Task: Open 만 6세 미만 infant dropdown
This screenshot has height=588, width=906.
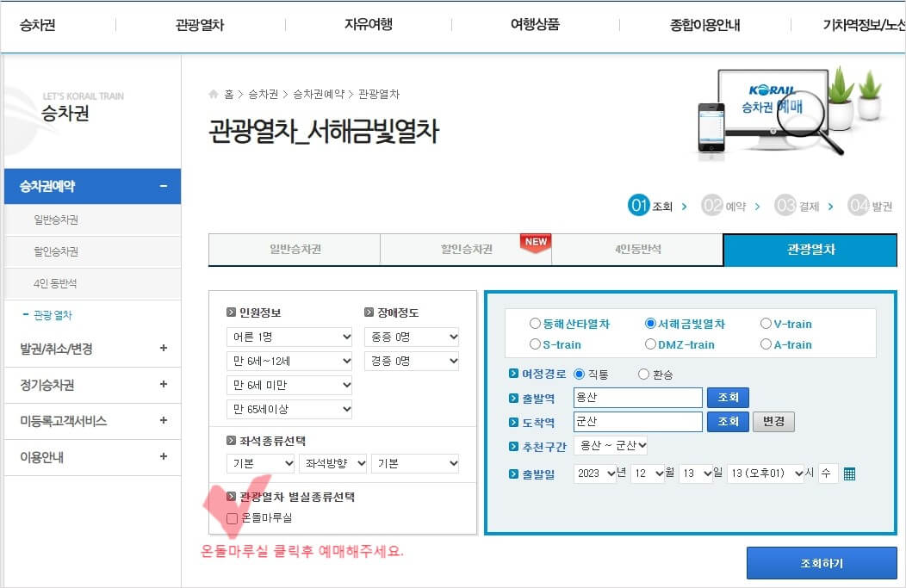Action: click(289, 386)
